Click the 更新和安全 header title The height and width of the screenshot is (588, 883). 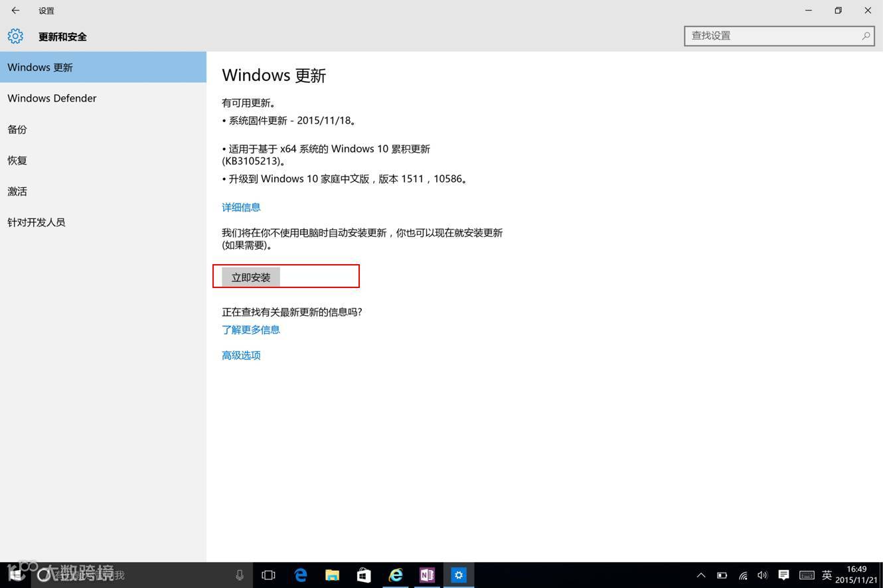[x=62, y=37]
